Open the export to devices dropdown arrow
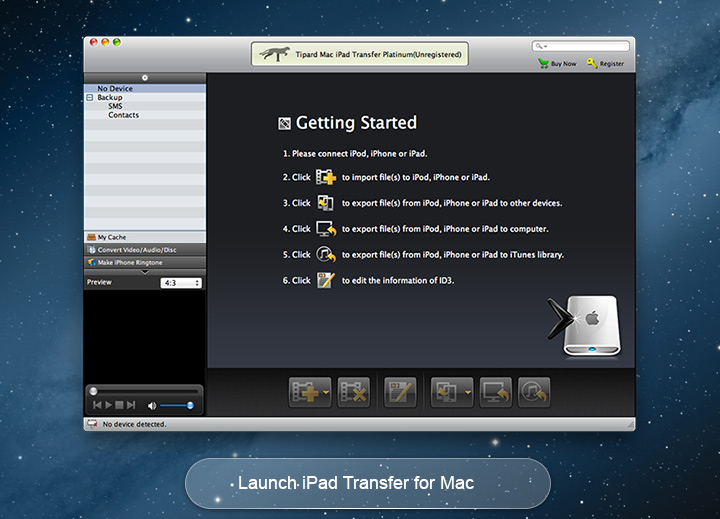 point(468,392)
